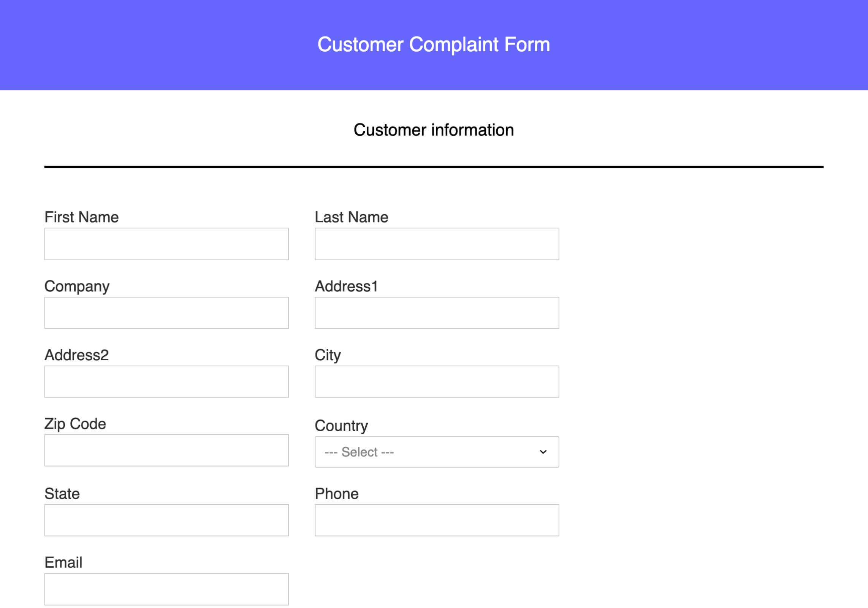
Task: Click inside the City input field
Action: (436, 381)
